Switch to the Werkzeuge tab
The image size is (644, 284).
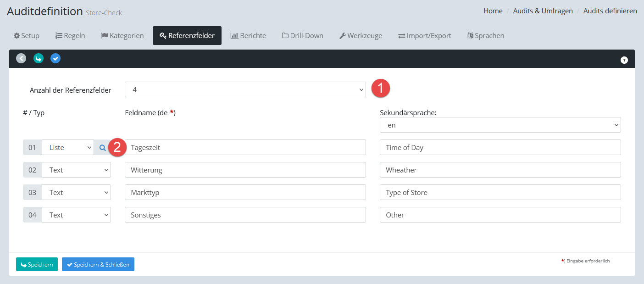click(x=361, y=35)
